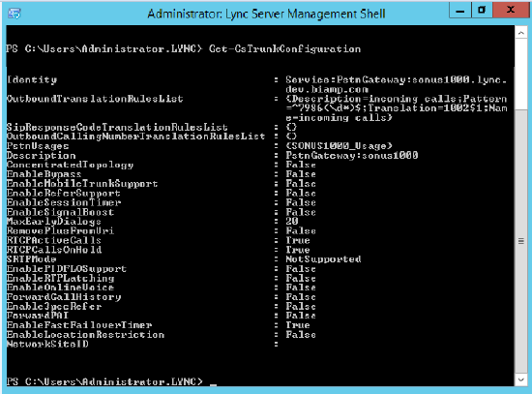Click EnableSessionTimer property name
The image size is (532, 394).
click(64, 202)
